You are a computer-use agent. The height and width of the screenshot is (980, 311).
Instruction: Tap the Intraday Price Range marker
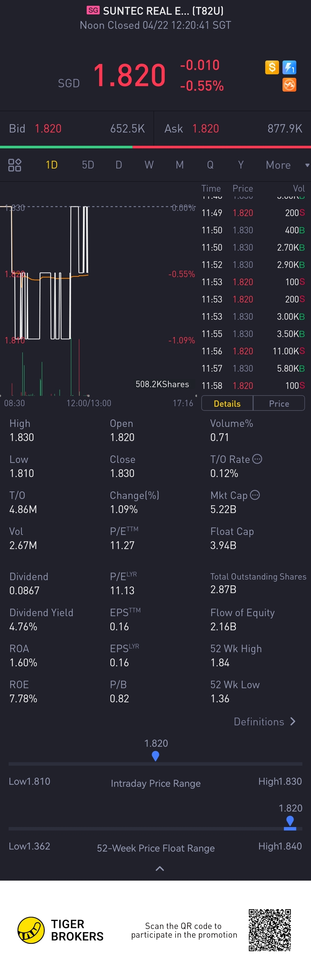(x=155, y=756)
